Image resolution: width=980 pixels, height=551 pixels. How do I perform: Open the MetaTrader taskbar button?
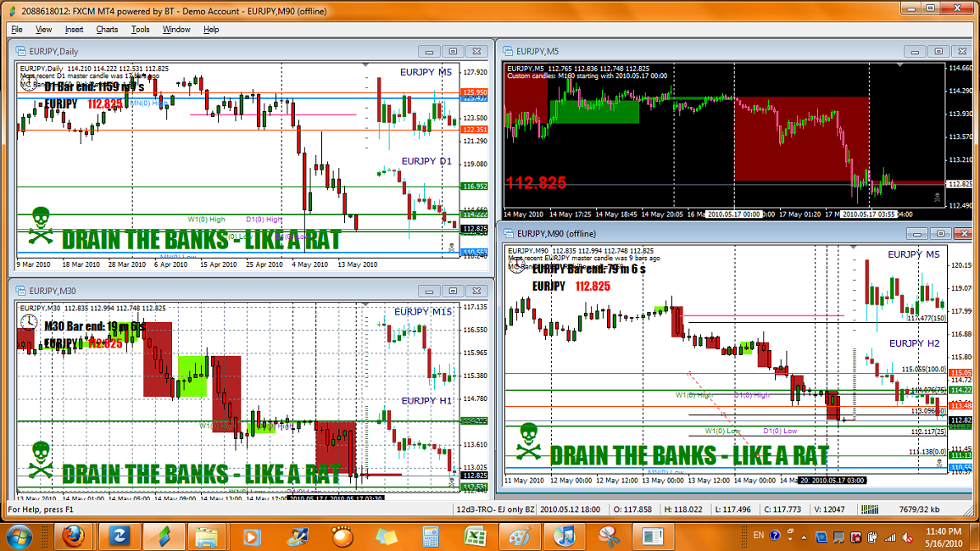click(x=163, y=537)
